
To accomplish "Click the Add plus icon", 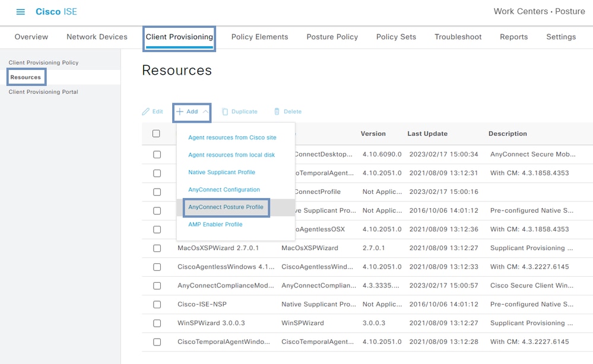I will pyautogui.click(x=180, y=111).
